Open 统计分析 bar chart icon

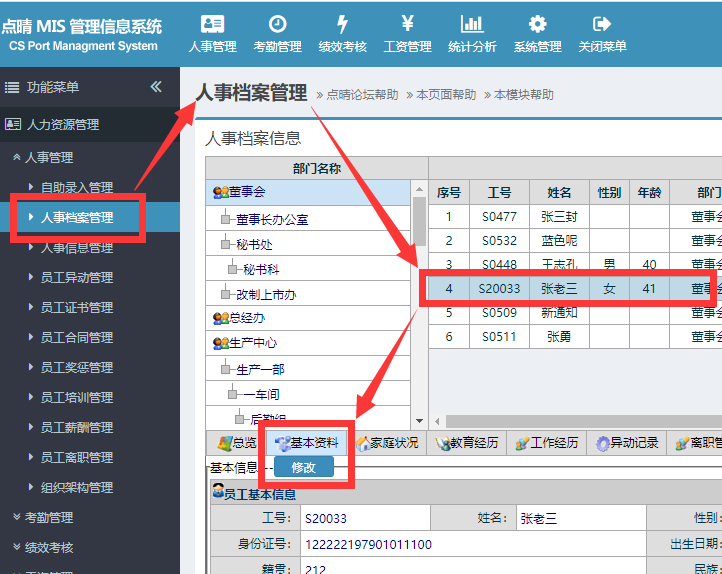coord(472,24)
